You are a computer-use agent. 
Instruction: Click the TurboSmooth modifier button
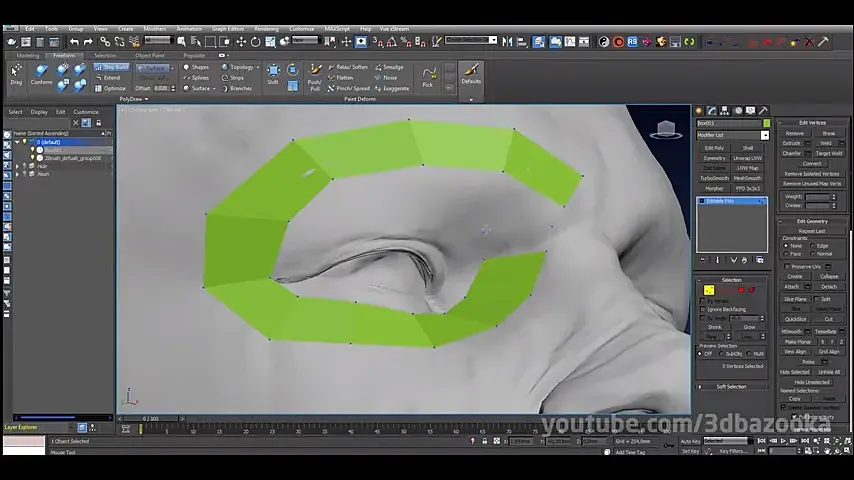(x=714, y=178)
